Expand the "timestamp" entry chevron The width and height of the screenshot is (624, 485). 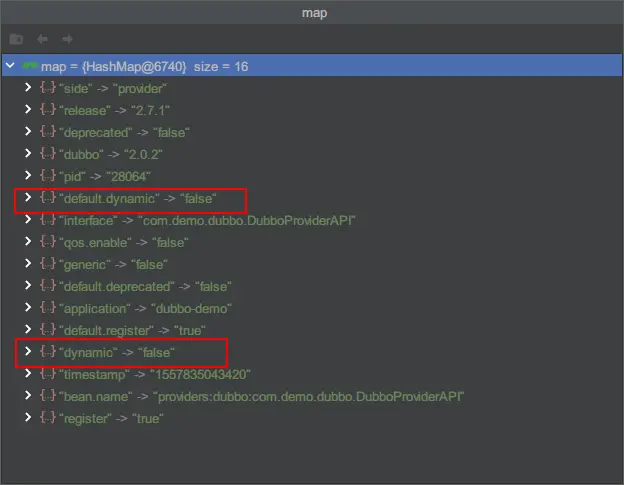[28, 374]
